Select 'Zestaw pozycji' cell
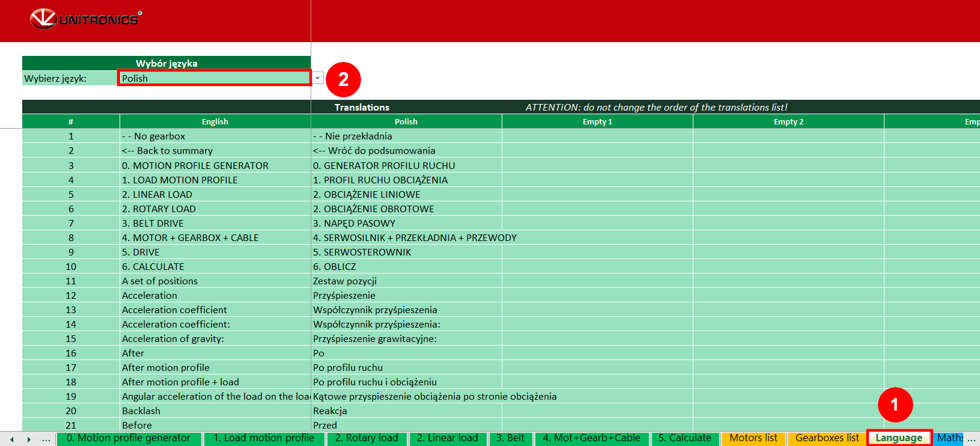The height and width of the screenshot is (446, 980). (x=406, y=281)
